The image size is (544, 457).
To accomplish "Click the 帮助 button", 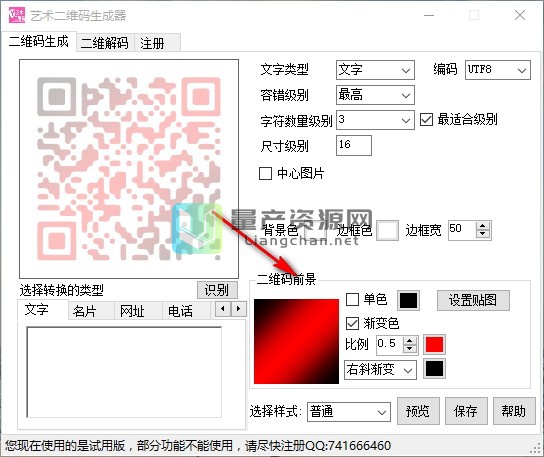I will (514, 411).
